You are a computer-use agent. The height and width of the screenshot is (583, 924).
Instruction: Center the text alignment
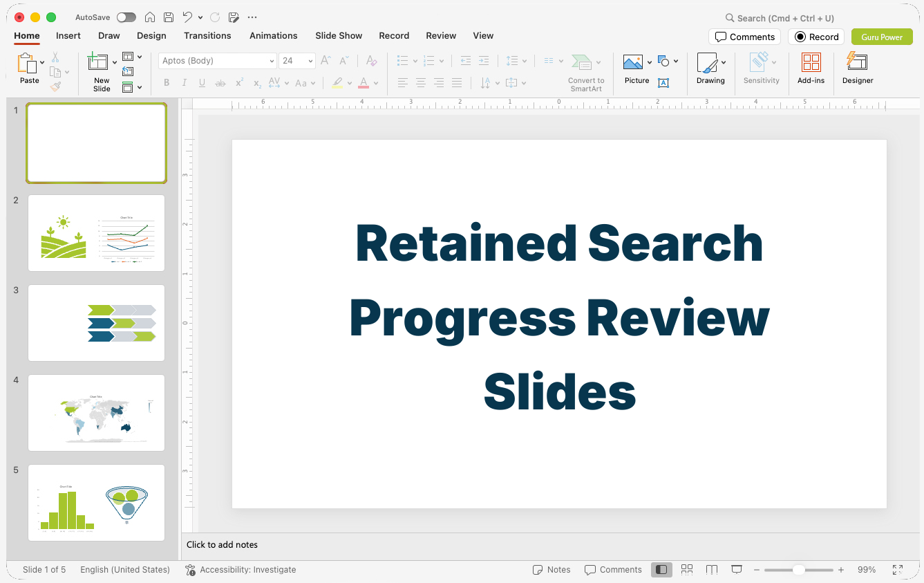click(x=421, y=83)
